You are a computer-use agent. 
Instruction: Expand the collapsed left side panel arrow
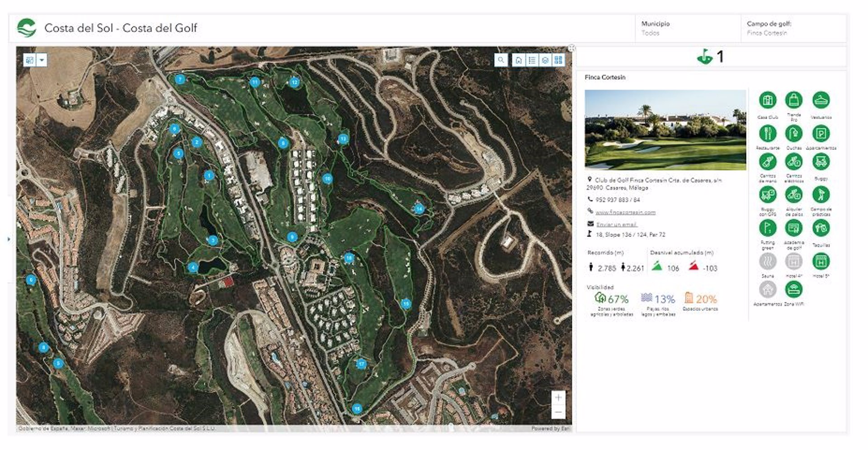[x=9, y=239]
